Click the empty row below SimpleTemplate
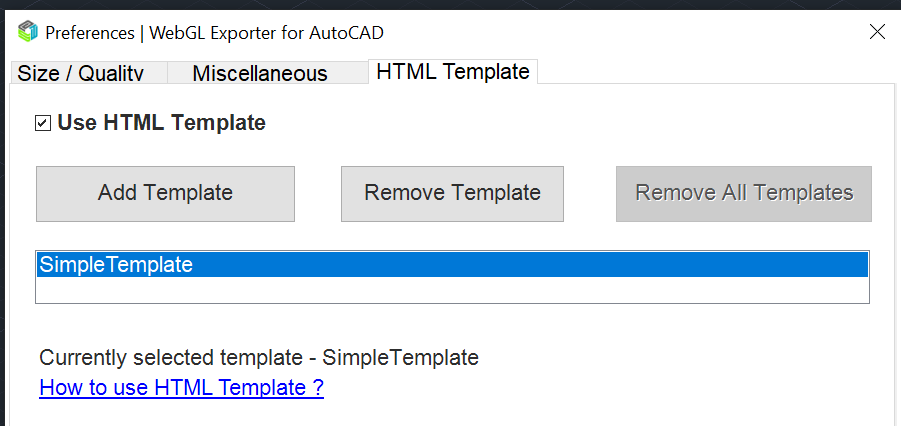The width and height of the screenshot is (901, 426). point(452,290)
